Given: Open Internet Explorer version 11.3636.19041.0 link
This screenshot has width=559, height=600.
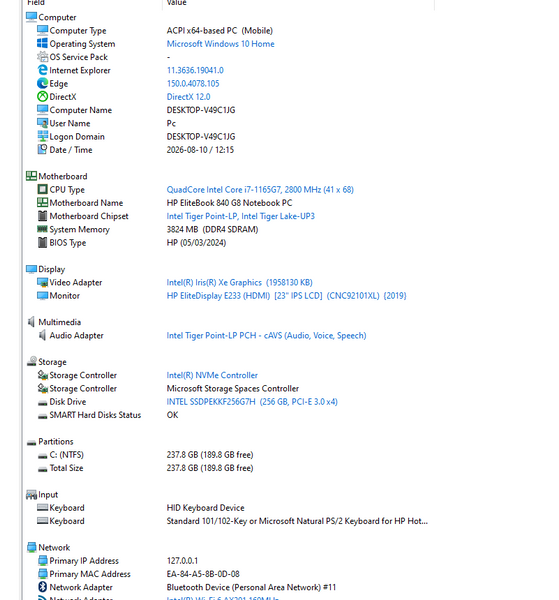Looking at the screenshot, I should tap(195, 70).
